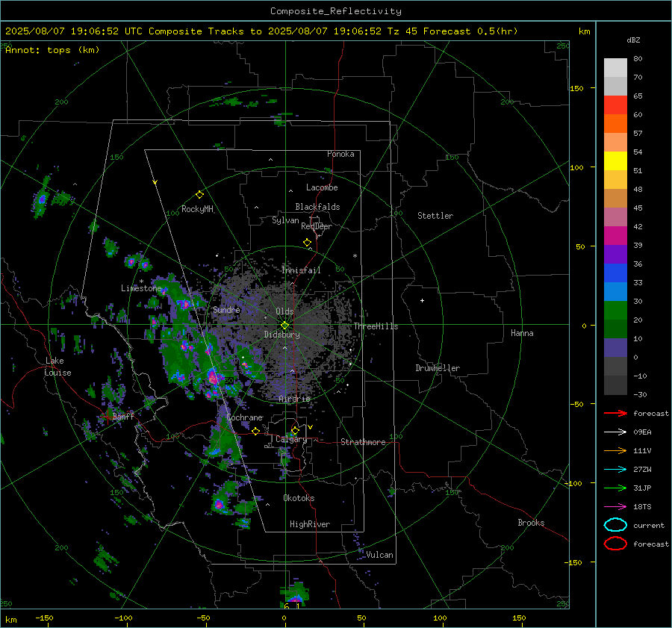This screenshot has width=672, height=628.
Task: Click the Blackfalds town label
Action: click(317, 207)
